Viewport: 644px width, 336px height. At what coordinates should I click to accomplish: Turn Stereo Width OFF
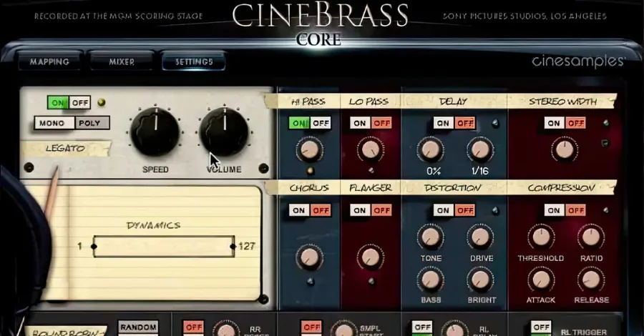click(x=575, y=123)
